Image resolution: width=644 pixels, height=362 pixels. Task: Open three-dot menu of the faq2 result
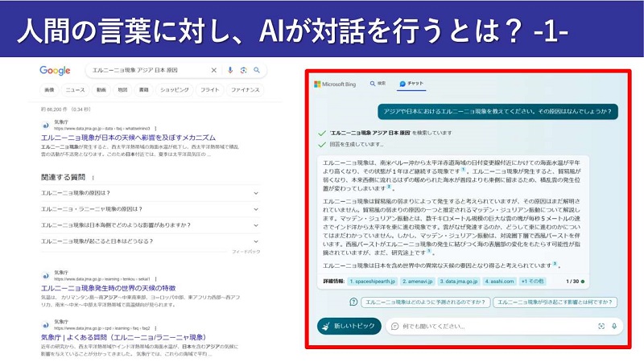(155, 328)
